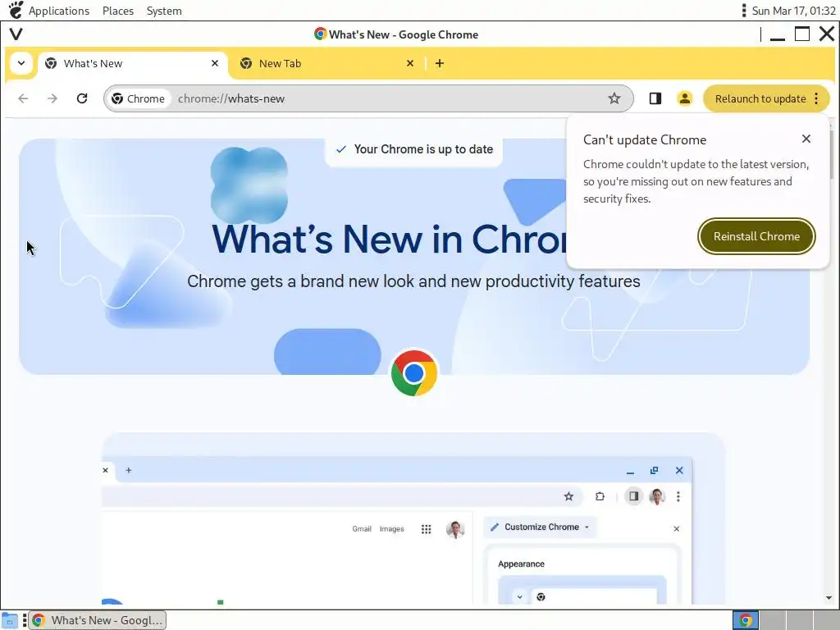Open Customize Chrome dropdown in preview
The height and width of the screenshot is (630, 840).
coord(541,527)
